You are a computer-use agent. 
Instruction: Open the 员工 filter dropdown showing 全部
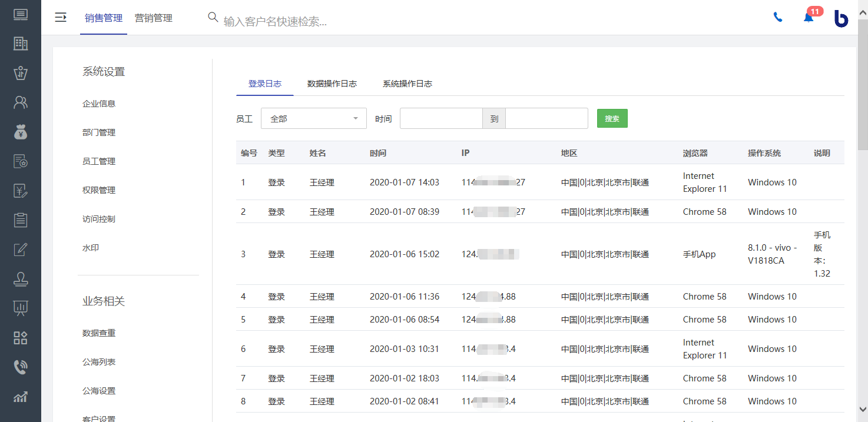click(x=313, y=118)
